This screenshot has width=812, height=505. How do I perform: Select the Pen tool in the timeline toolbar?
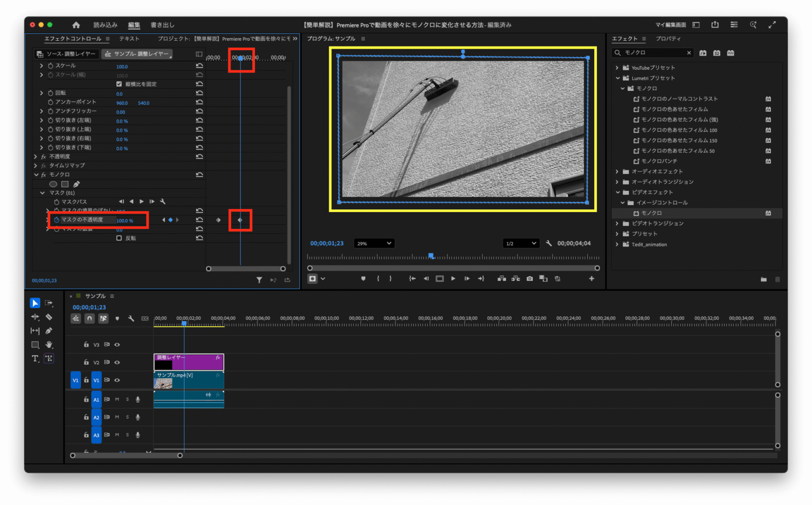click(x=49, y=330)
